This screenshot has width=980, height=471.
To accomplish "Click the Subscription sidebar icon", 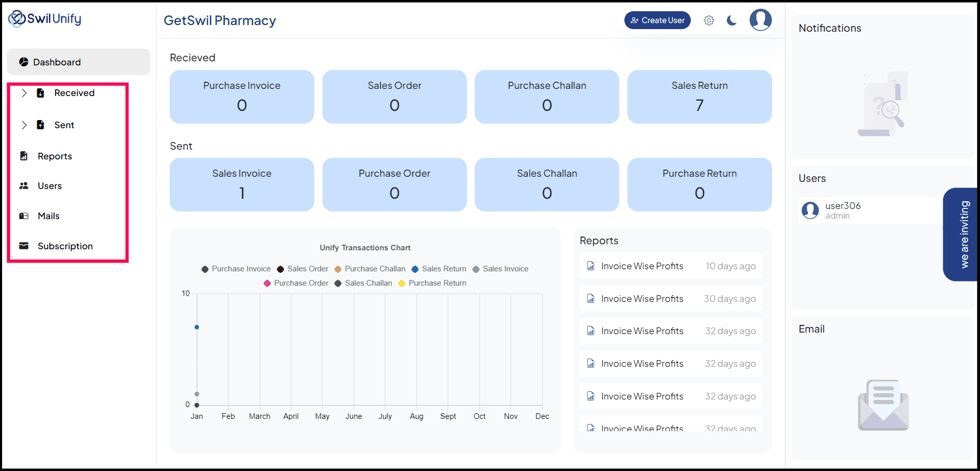I will (24, 246).
